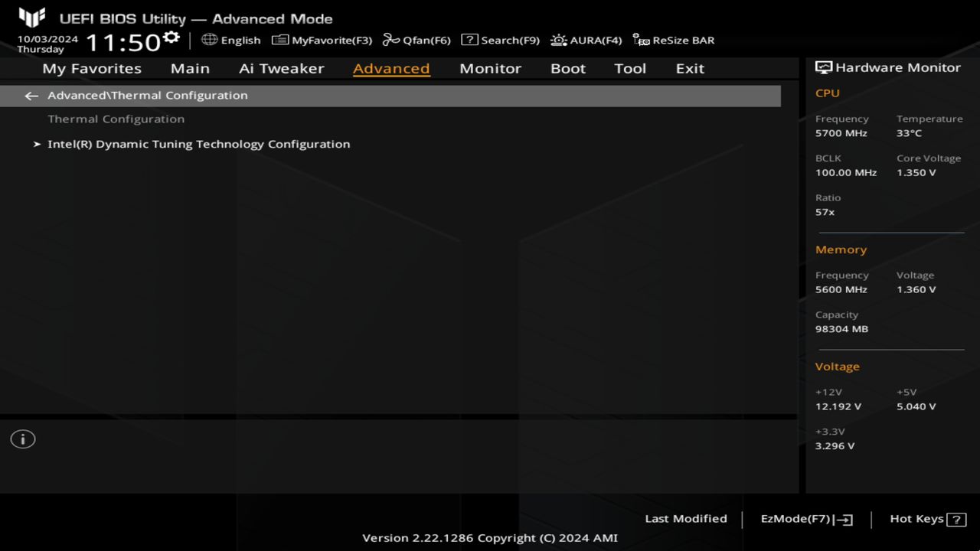This screenshot has width=980, height=551.
Task: Click the Qfan(F6) fan icon
Action: [391, 40]
